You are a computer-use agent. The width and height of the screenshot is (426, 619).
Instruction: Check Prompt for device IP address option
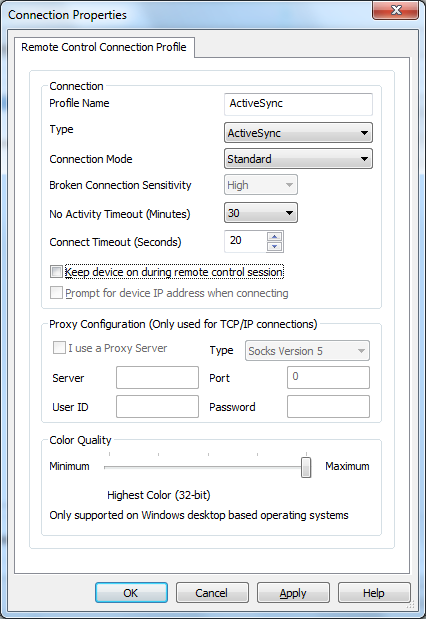tap(56, 293)
